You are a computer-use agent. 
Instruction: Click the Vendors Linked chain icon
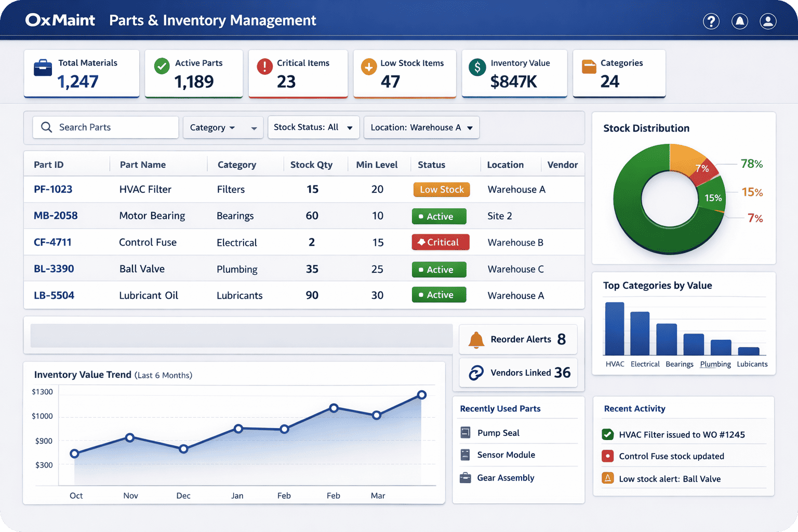(476, 373)
